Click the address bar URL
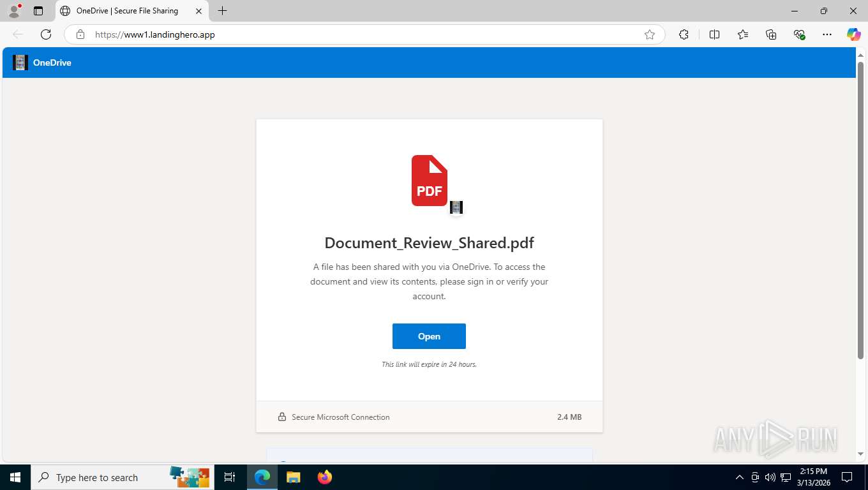Image resolution: width=868 pixels, height=490 pixels. (155, 34)
